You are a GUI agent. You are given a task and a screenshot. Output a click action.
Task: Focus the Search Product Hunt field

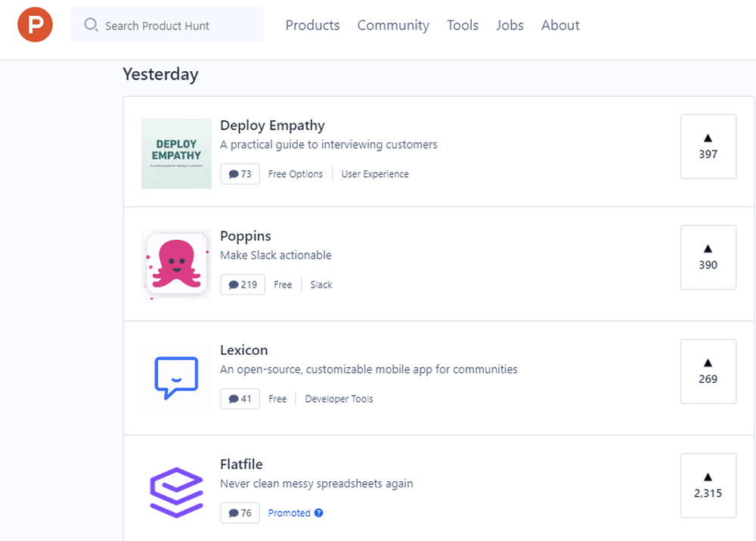pyautogui.click(x=167, y=25)
